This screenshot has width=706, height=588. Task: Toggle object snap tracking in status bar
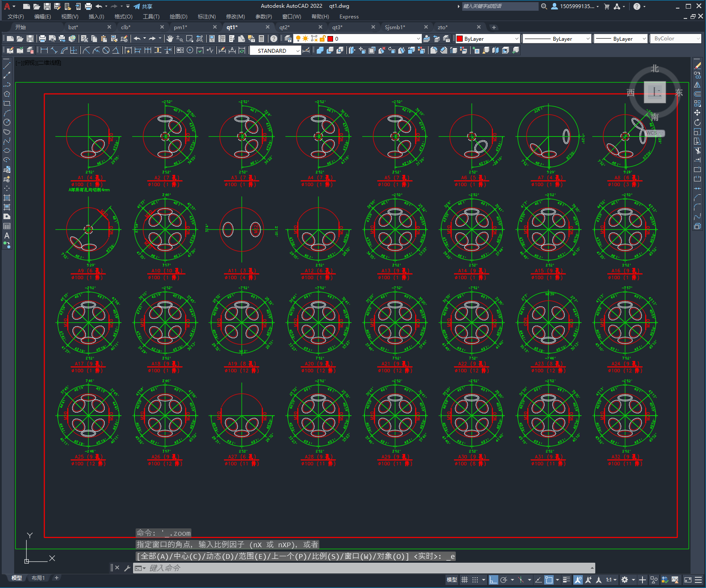(x=538, y=580)
